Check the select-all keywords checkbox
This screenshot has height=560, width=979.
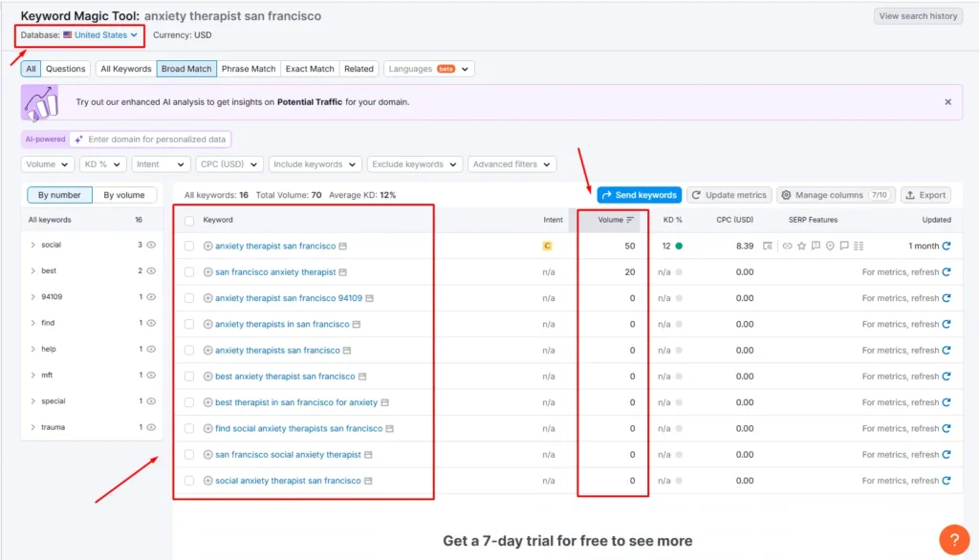click(189, 221)
